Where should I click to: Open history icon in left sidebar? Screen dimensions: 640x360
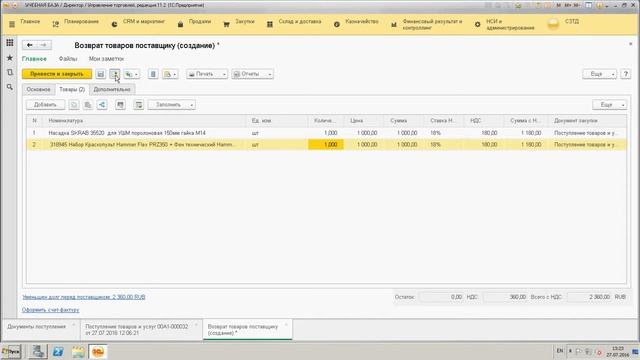tap(10, 72)
